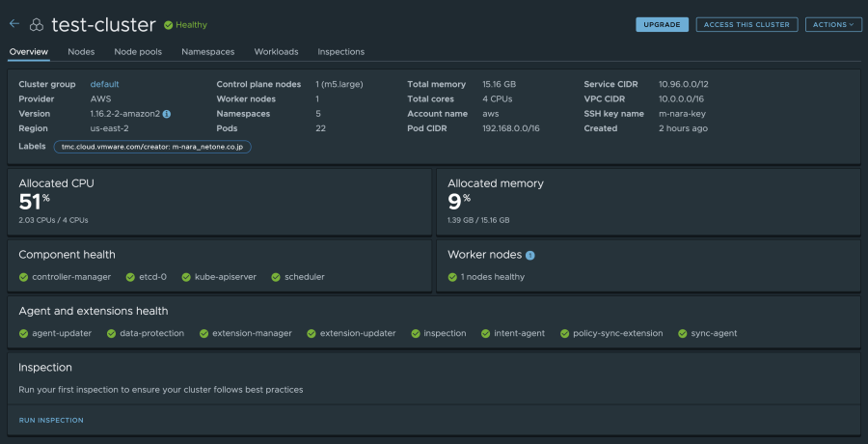Viewport: 868px width, 444px height.
Task: Click the Created value 2 hours ago
Action: (683, 128)
